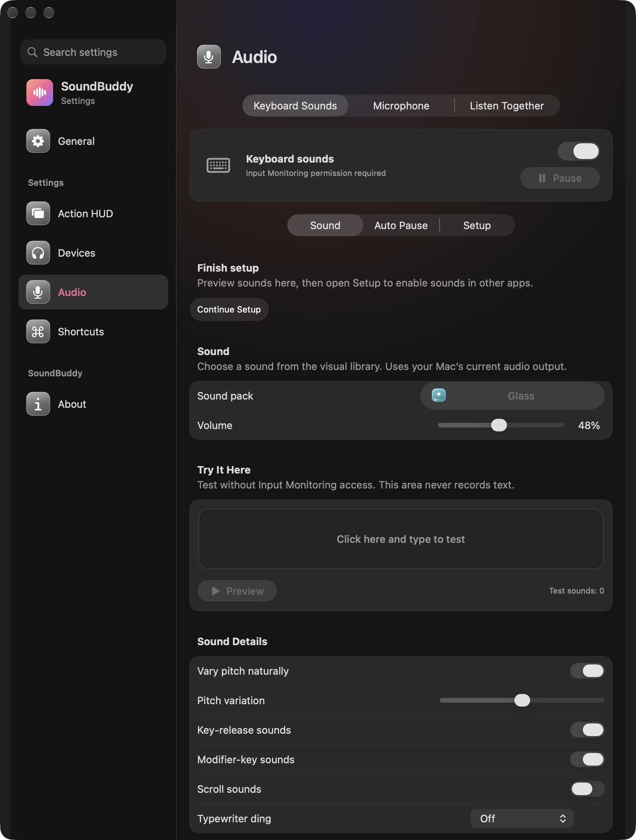Open the Action HUD sidebar icon
The height and width of the screenshot is (840, 636).
coord(38,213)
